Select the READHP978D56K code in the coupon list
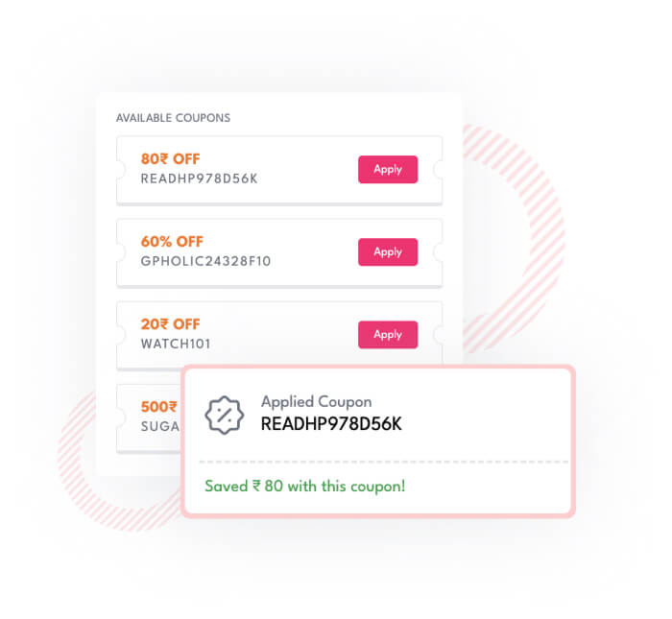Screen dimensions: 672x619 tap(199, 179)
